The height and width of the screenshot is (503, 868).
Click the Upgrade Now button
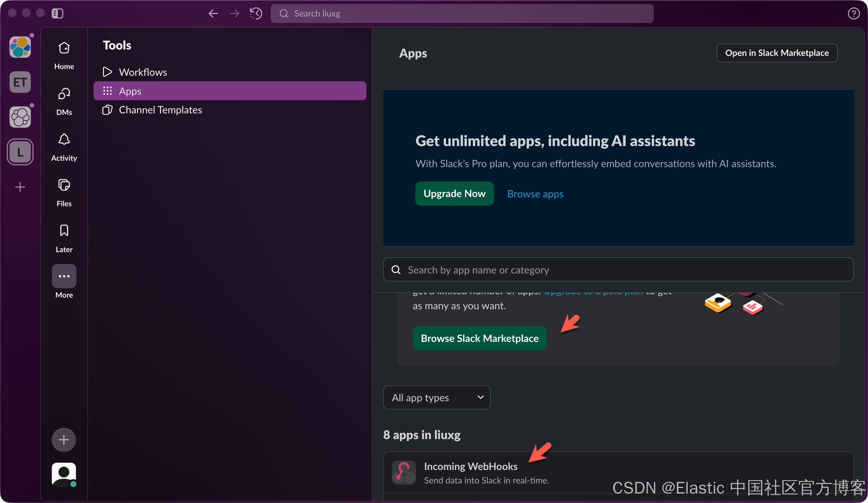pos(454,193)
